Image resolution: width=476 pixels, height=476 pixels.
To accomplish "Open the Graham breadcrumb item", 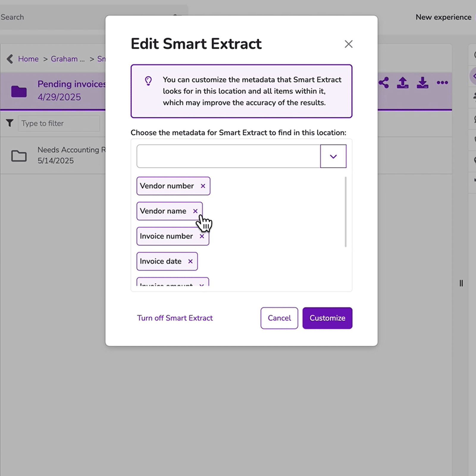I will [68, 59].
